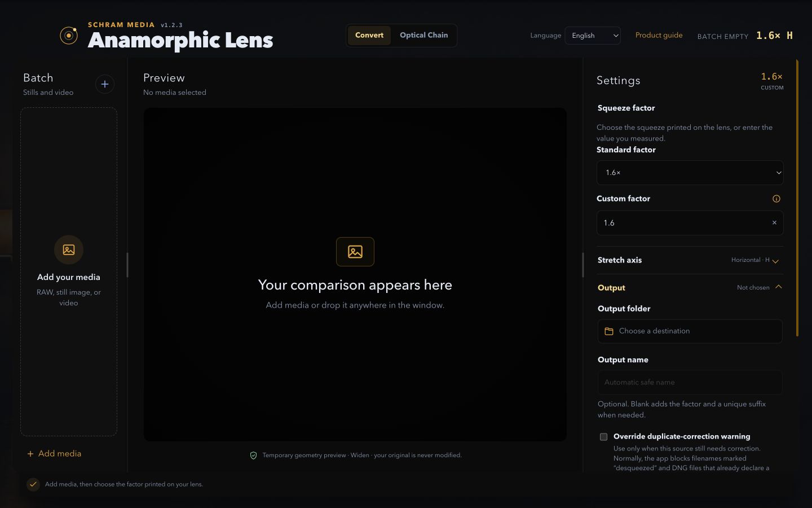Click the status bar checkmark icon
The width and height of the screenshot is (812, 508).
(33, 484)
